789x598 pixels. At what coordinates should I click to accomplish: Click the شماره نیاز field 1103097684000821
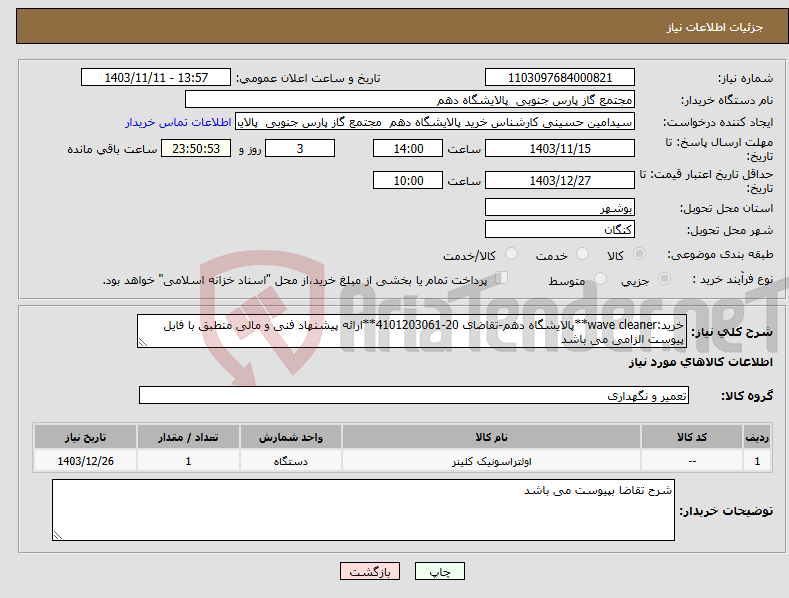click(560, 78)
